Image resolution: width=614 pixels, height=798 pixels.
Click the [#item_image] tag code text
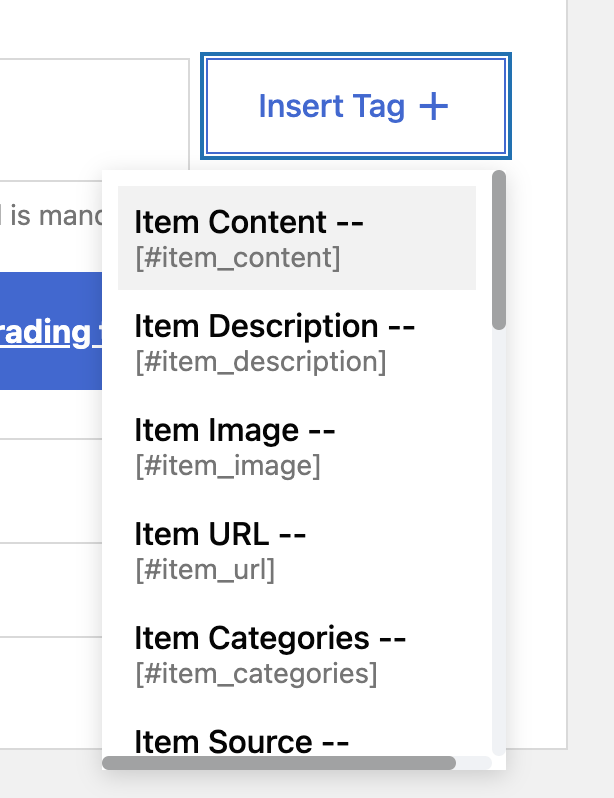[x=228, y=466]
